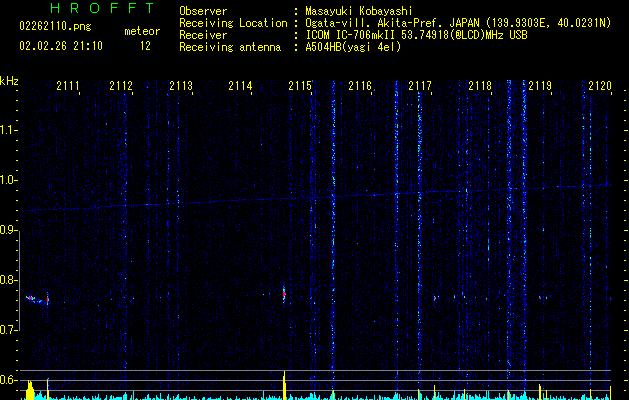Click the 2117 time marker
Image resolution: width=629 pixels, height=400 pixels.
coord(420,86)
